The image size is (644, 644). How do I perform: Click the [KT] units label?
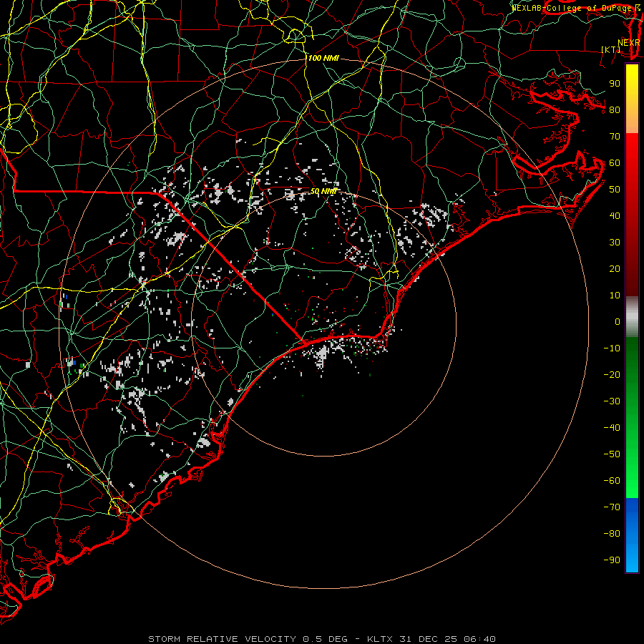pos(611,49)
